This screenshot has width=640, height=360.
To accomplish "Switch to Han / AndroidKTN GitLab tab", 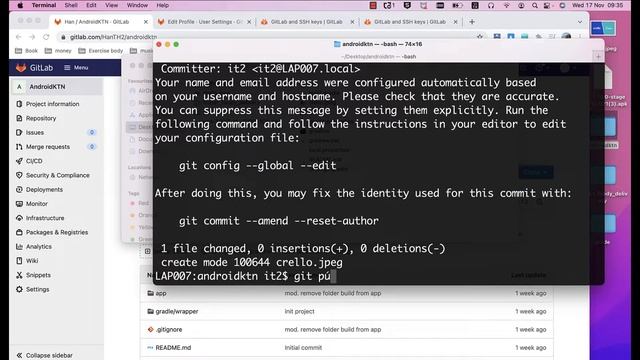I will pos(97,22).
